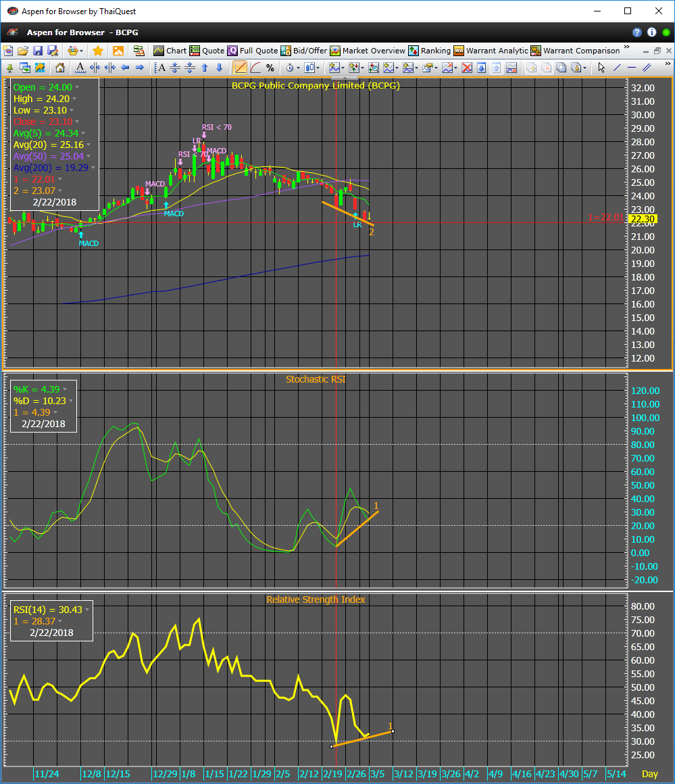
Task: Select the parallel lines tool
Action: [647, 68]
